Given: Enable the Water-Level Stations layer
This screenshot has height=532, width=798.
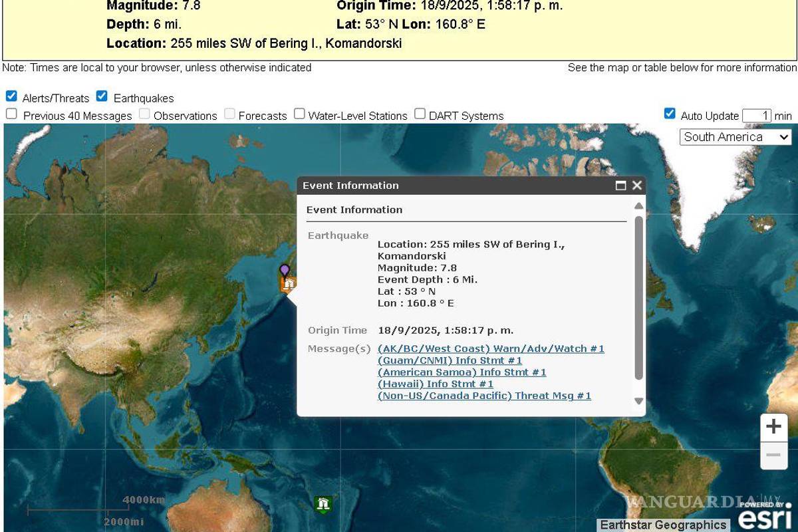Looking at the screenshot, I should (300, 114).
